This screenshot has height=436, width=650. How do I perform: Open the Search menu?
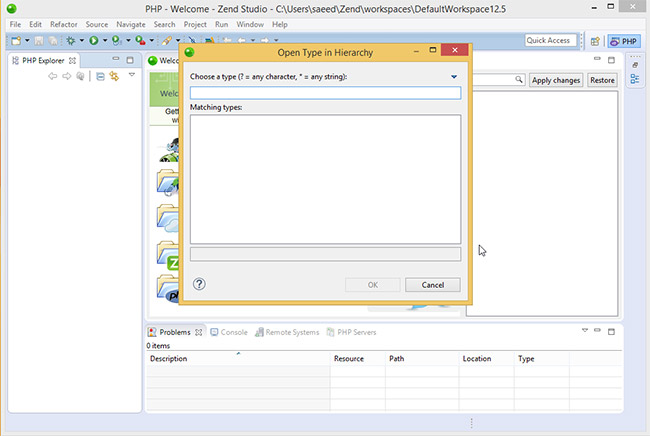click(164, 24)
